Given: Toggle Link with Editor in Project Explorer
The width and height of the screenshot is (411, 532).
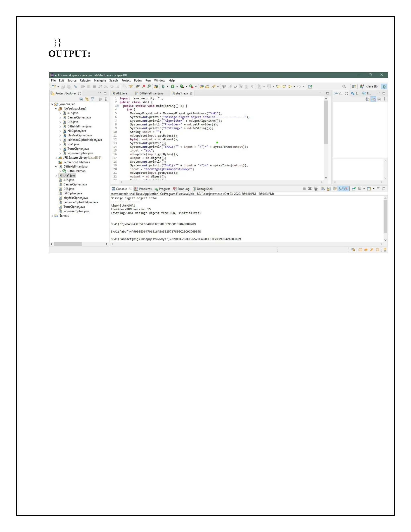Looking at the screenshot, I should [x=87, y=99].
